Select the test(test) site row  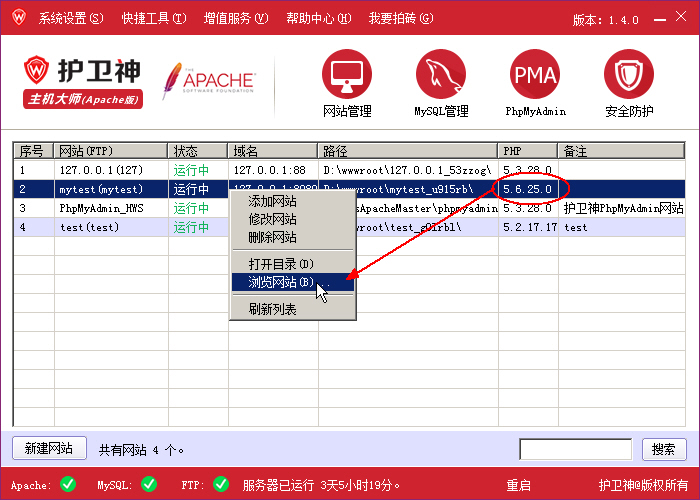click(349, 227)
